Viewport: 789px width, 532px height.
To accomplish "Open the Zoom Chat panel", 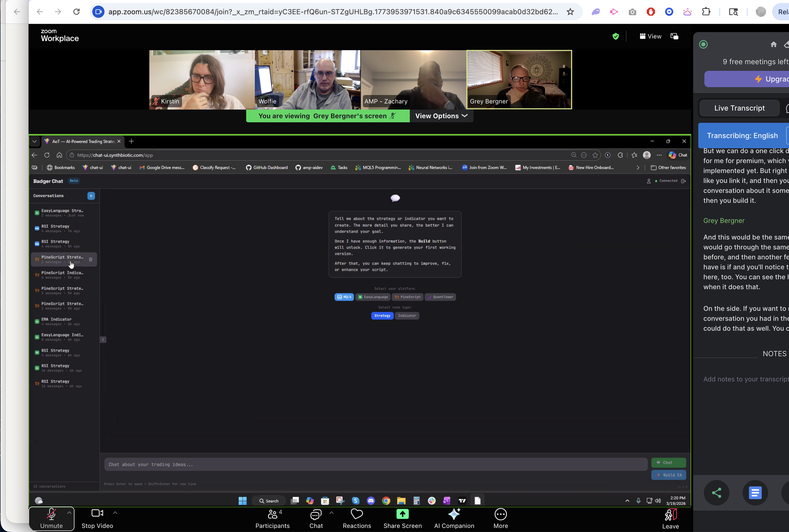I will click(316, 518).
